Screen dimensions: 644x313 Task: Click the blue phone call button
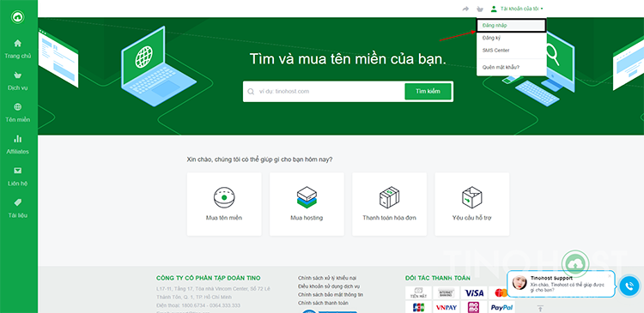629,286
